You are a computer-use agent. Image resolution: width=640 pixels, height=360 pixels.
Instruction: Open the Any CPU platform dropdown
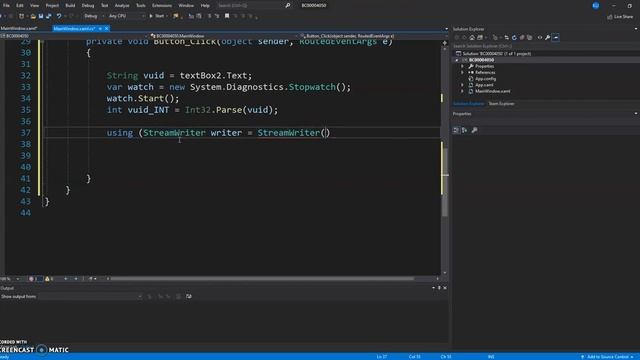point(126,16)
